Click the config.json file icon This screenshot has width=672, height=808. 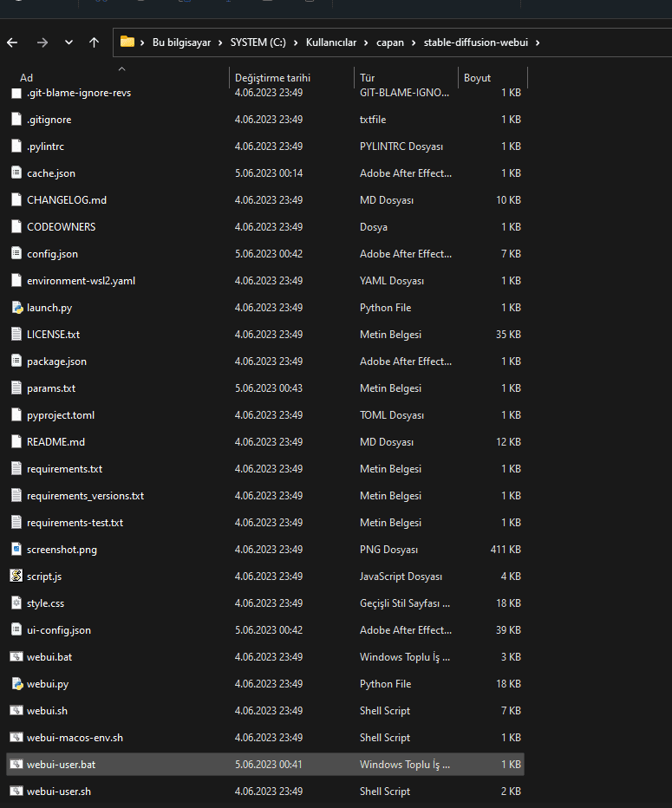coord(16,254)
